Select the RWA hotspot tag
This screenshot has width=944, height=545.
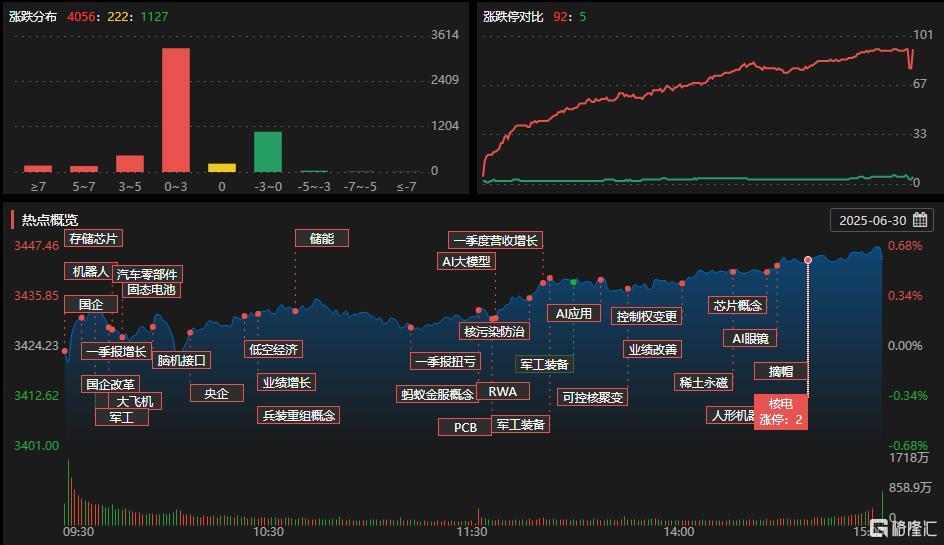click(503, 391)
